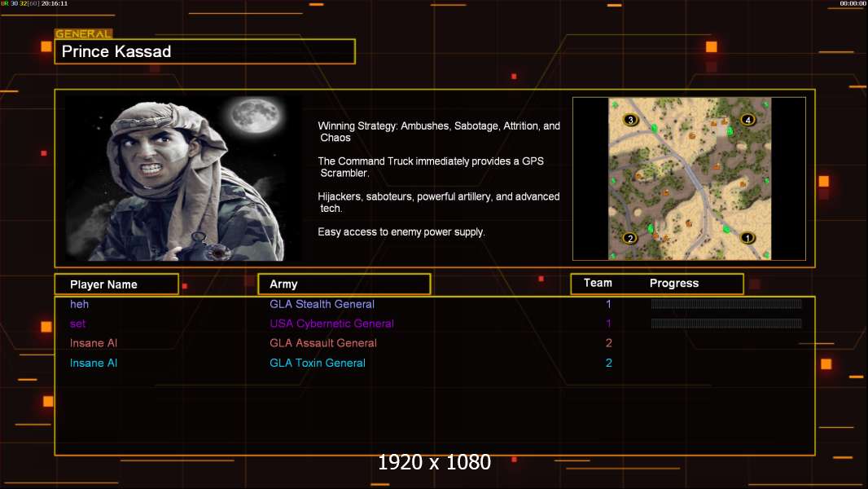Click the desert map preview thumbnail

[x=689, y=178]
